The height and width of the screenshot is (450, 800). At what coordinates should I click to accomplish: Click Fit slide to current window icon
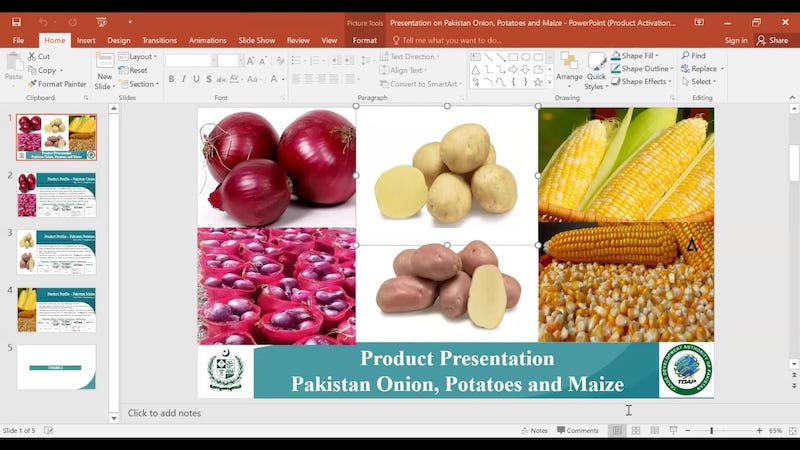tap(791, 430)
